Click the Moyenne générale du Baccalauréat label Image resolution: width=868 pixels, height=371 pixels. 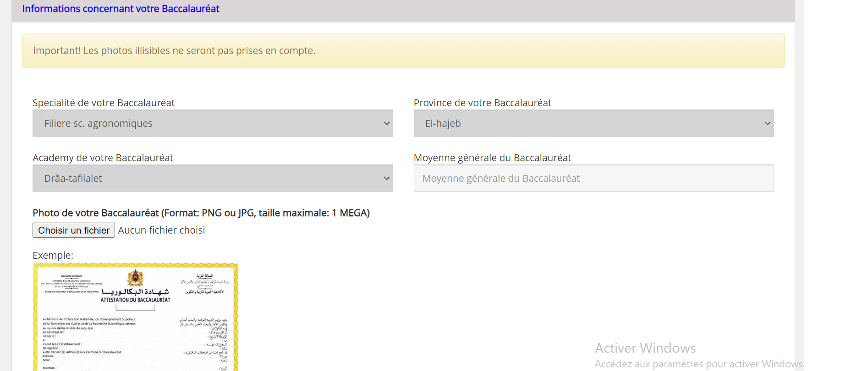(x=492, y=158)
